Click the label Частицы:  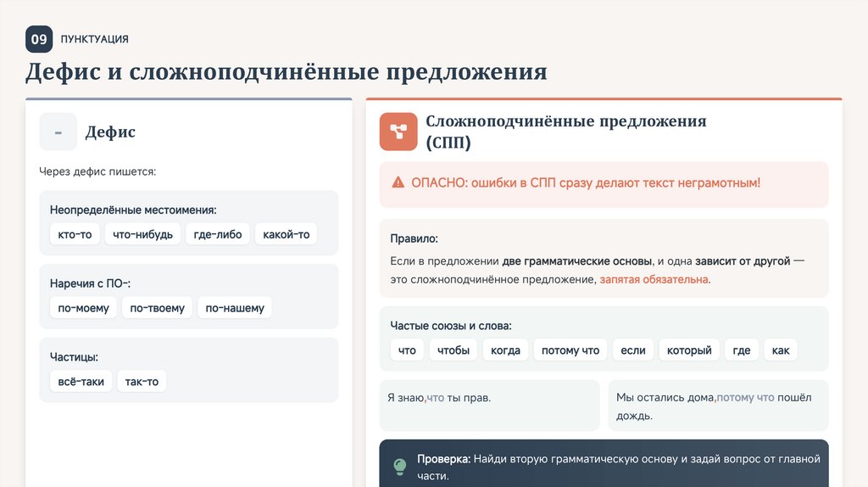[75, 357]
